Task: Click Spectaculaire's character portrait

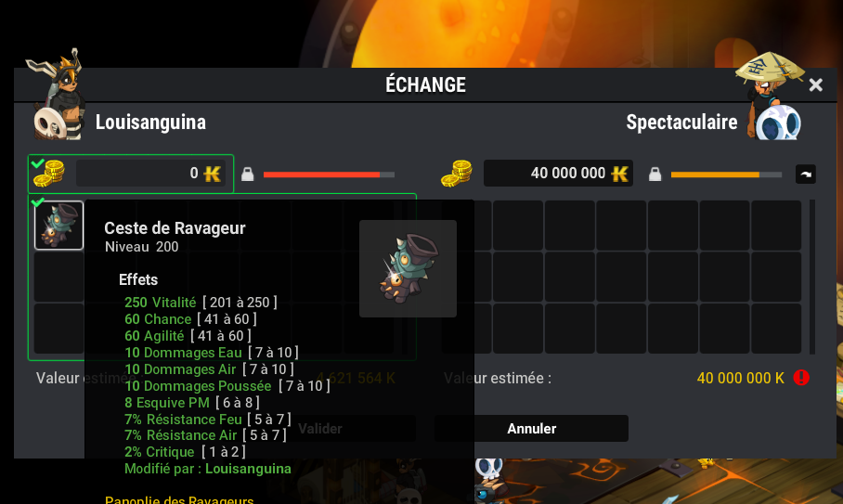Action: (x=771, y=97)
